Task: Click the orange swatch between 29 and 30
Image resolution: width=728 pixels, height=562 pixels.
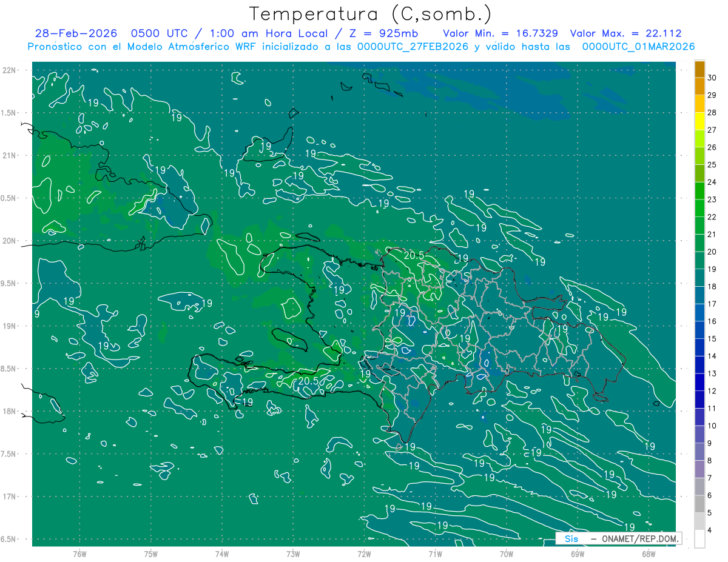Action: pos(699,87)
